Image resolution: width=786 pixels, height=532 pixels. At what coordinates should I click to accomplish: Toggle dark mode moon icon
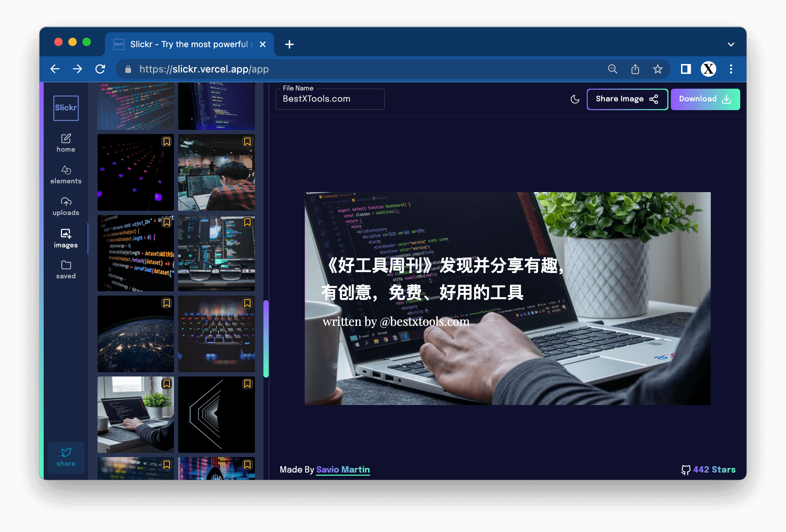pyautogui.click(x=575, y=99)
